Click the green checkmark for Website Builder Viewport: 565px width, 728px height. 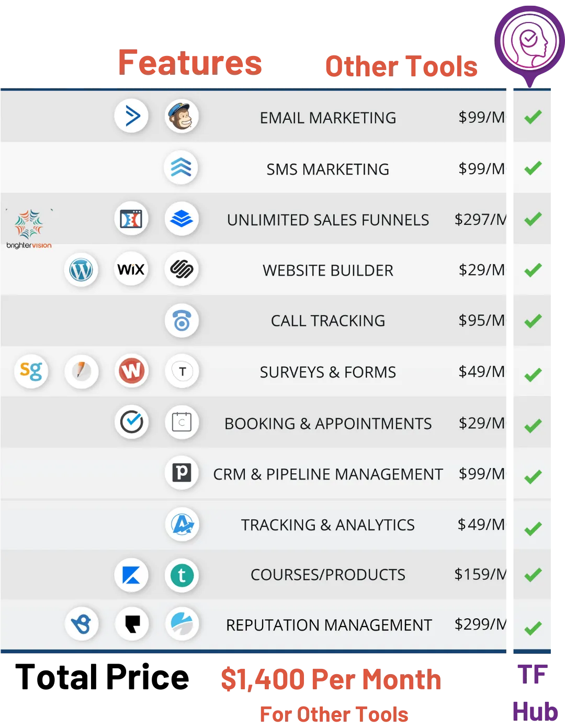[533, 270]
